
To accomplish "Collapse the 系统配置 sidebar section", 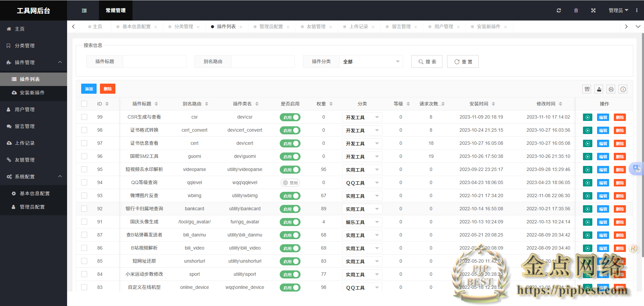I will (x=34, y=176).
